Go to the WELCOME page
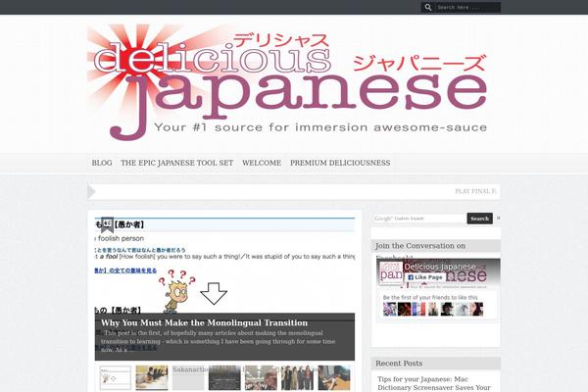Screen dimensions: 588x392 [262, 163]
